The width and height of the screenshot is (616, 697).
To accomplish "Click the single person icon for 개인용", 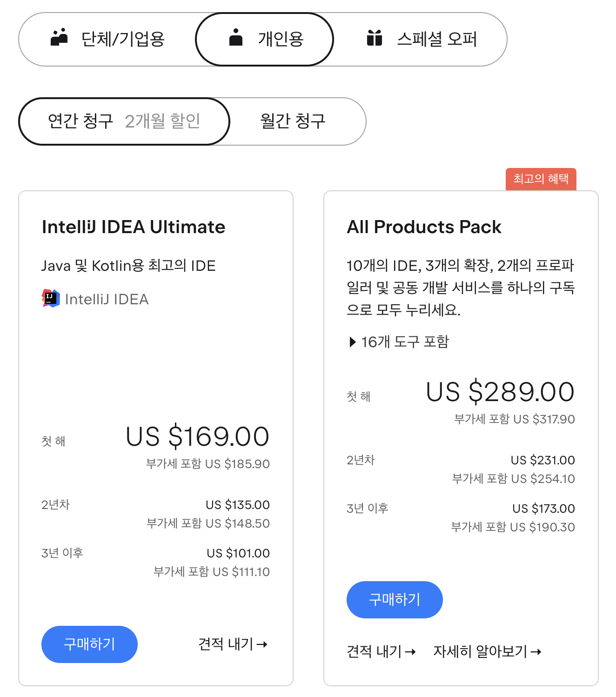I will [236, 37].
